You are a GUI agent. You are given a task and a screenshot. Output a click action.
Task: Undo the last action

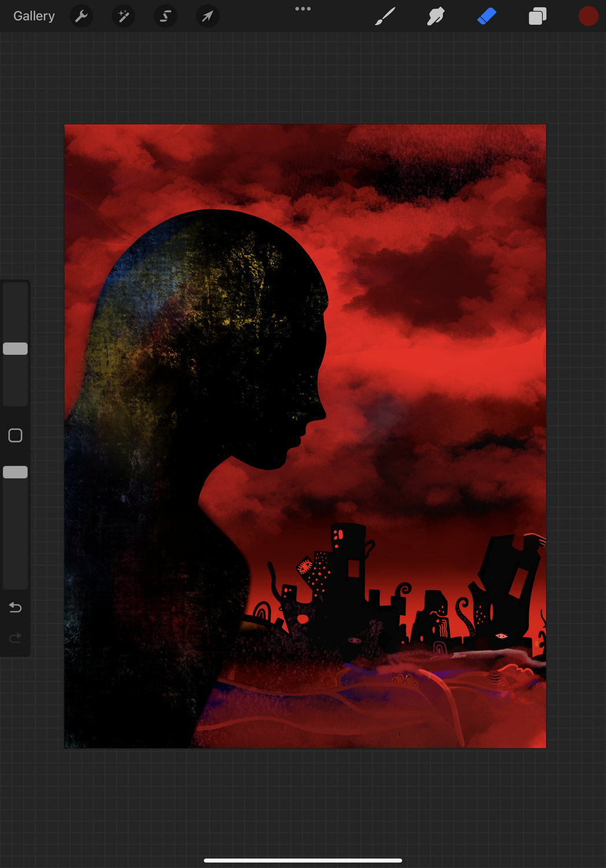16,607
